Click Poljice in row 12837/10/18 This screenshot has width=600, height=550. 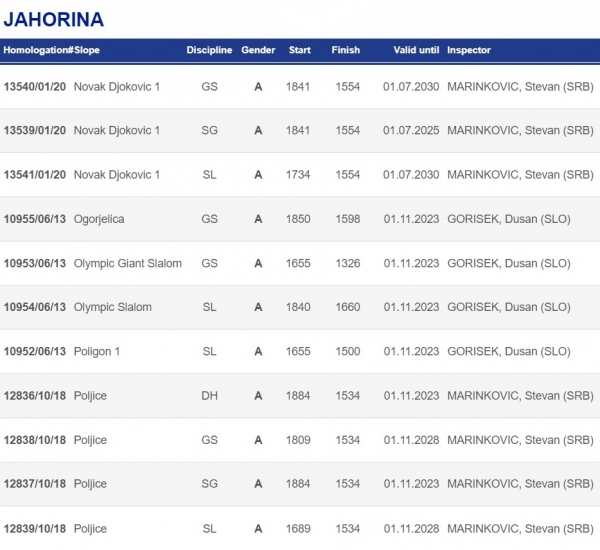click(x=90, y=484)
